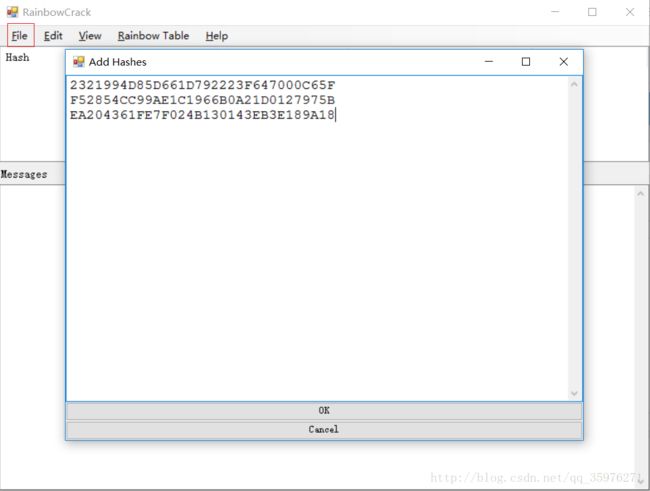
Task: Open the Rainbow Table menu
Action: tap(153, 36)
